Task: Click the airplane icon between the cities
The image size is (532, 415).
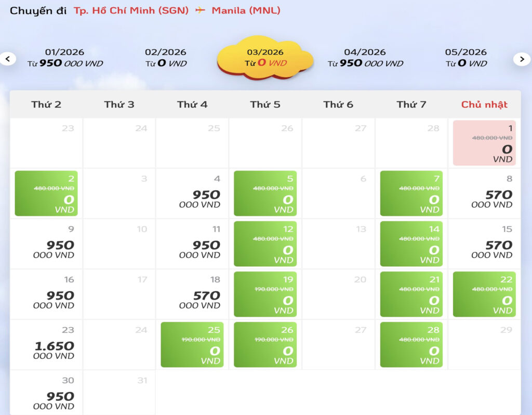Action: (200, 10)
